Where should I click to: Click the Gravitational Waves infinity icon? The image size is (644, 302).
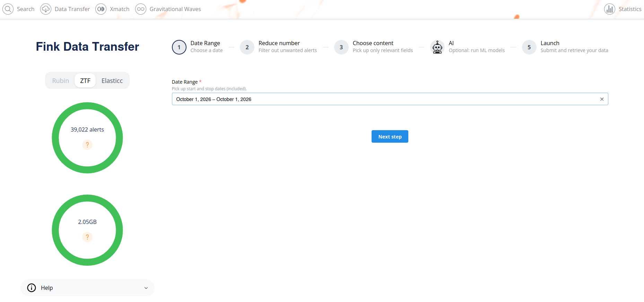[141, 9]
